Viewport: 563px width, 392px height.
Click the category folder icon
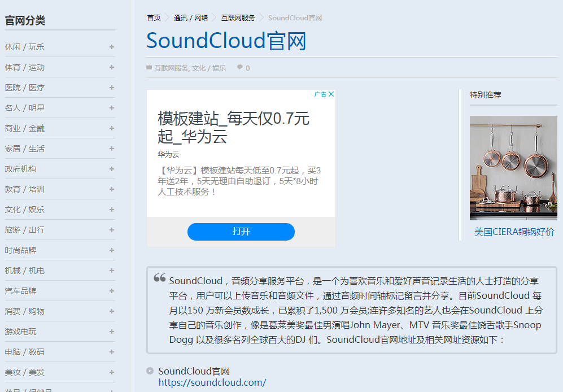click(149, 68)
